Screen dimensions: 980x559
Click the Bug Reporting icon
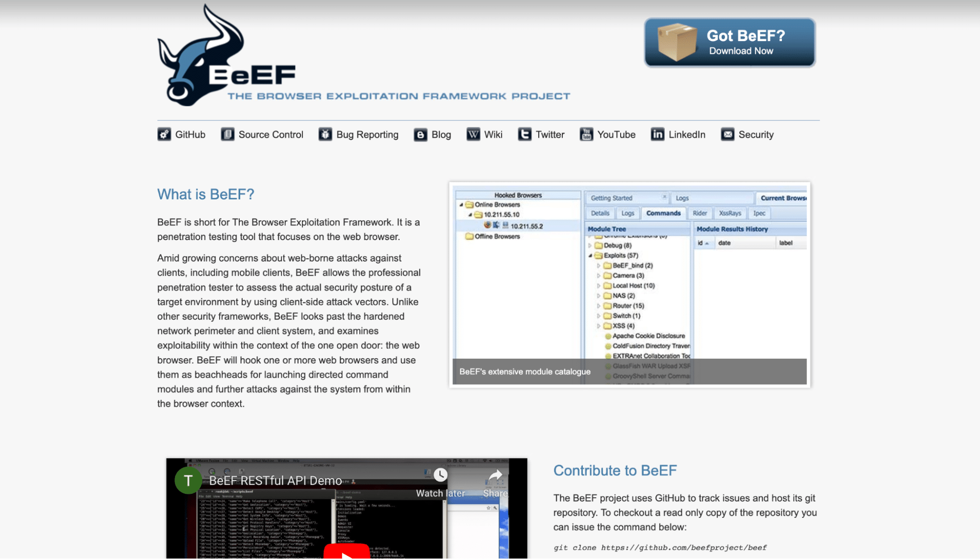coord(325,134)
